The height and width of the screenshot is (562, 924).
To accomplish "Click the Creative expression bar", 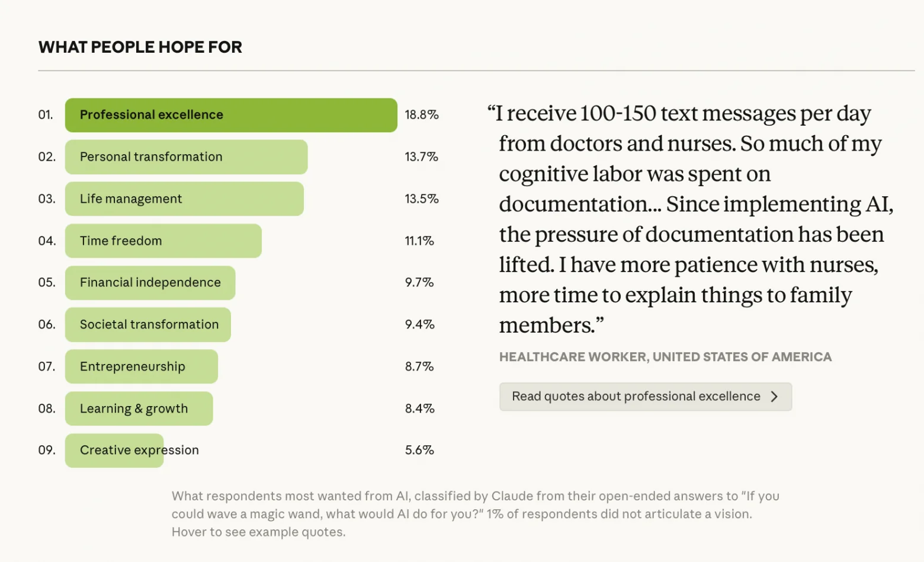I will point(114,451).
